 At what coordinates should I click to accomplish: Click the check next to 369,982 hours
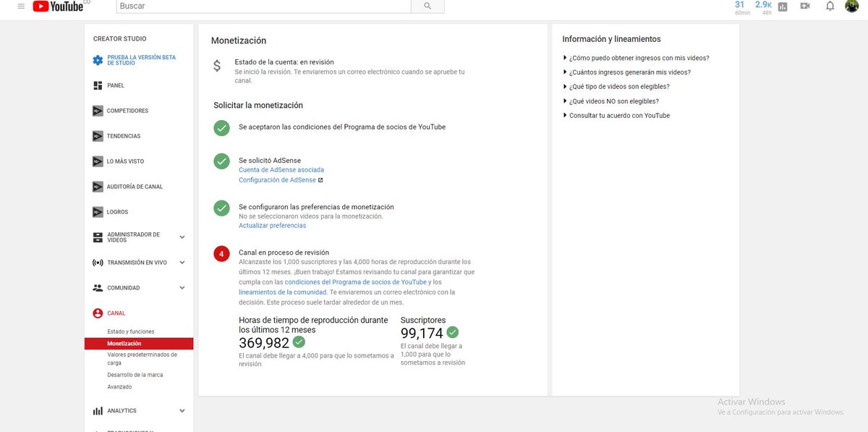point(299,342)
